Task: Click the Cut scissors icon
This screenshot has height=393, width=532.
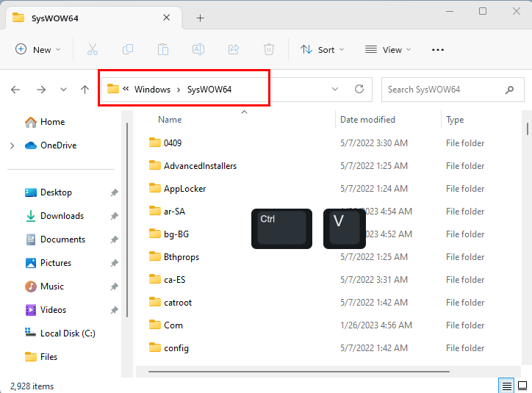Action: (93, 49)
